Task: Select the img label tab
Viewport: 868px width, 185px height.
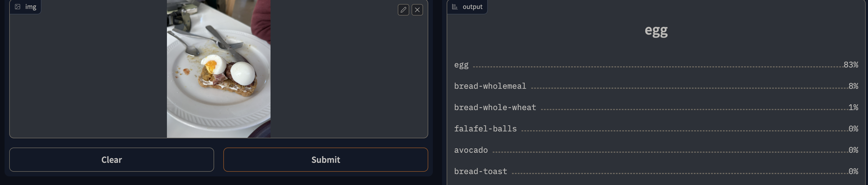Action: 25,7
